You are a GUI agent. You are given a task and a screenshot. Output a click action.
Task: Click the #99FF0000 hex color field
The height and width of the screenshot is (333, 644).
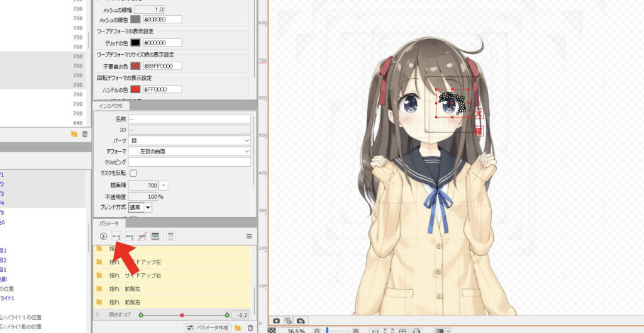[162, 66]
